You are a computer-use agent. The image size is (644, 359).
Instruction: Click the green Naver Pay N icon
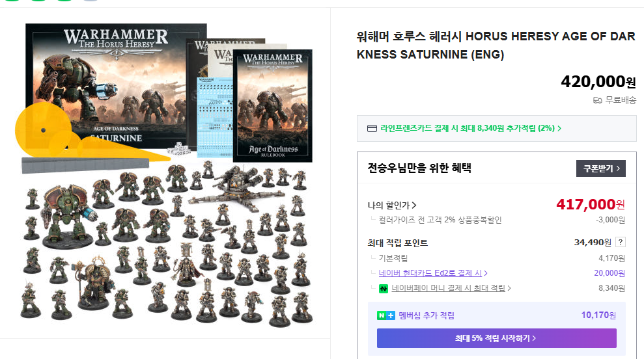[x=383, y=288]
